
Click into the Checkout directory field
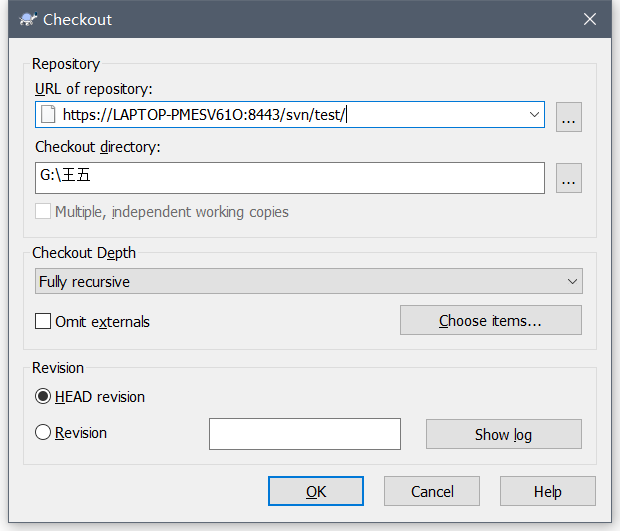[290, 178]
